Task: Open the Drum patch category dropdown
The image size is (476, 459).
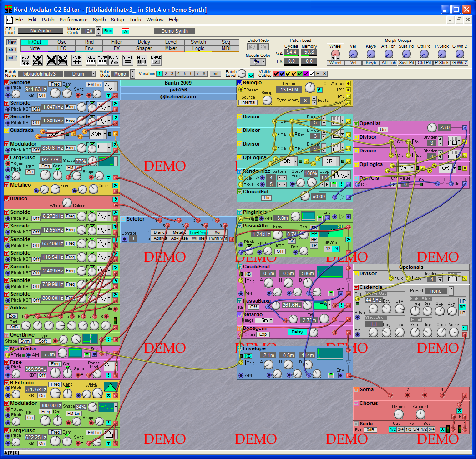Action: click(93, 74)
